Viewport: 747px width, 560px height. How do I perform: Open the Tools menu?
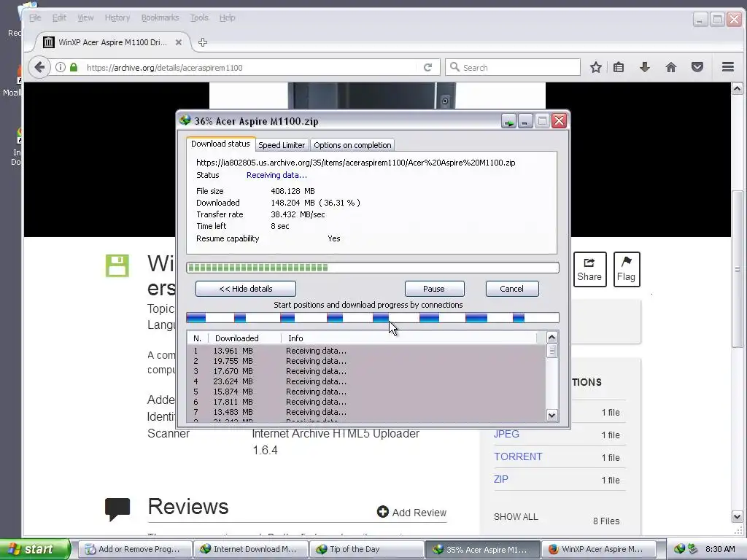click(199, 17)
